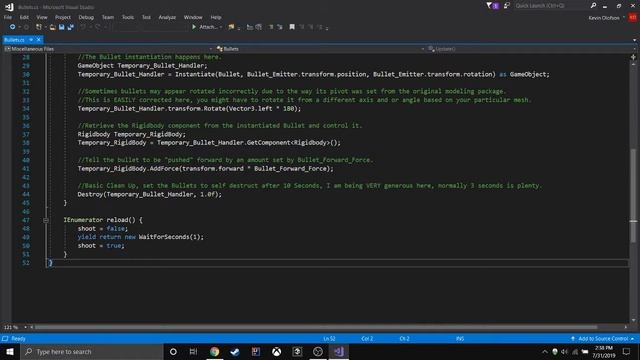Viewport: 640px width, 360px height.
Task: Click the volume speaker tray icon
Action: pos(564,351)
